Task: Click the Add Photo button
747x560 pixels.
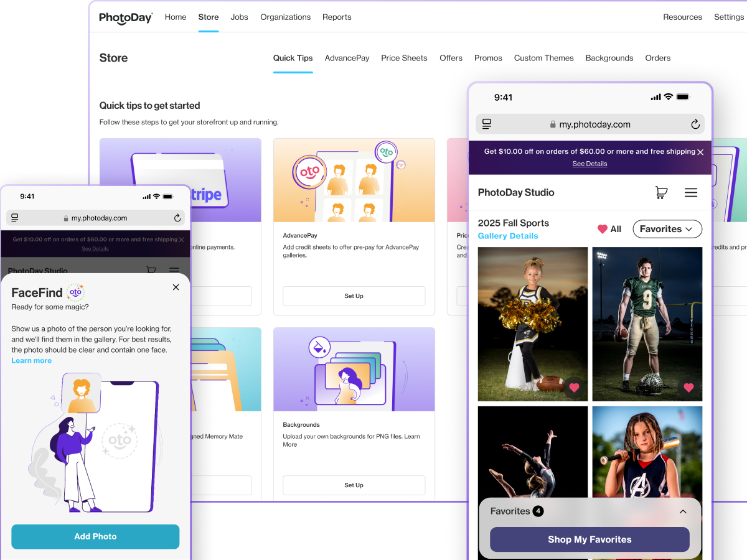Action: click(95, 536)
